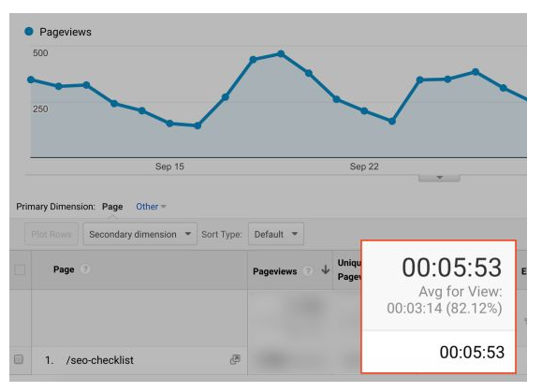Image resolution: width=542 pixels, height=392 pixels.
Task: Click the Pageviews column header
Action: click(275, 271)
